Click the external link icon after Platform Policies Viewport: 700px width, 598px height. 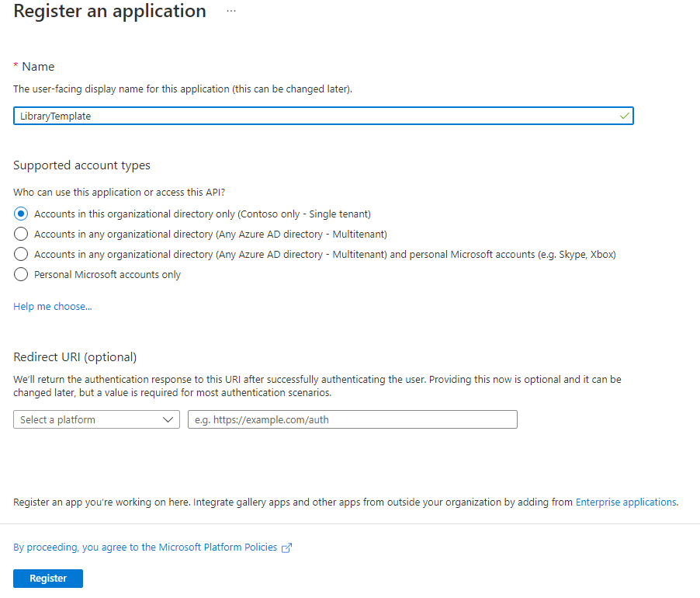coord(286,548)
